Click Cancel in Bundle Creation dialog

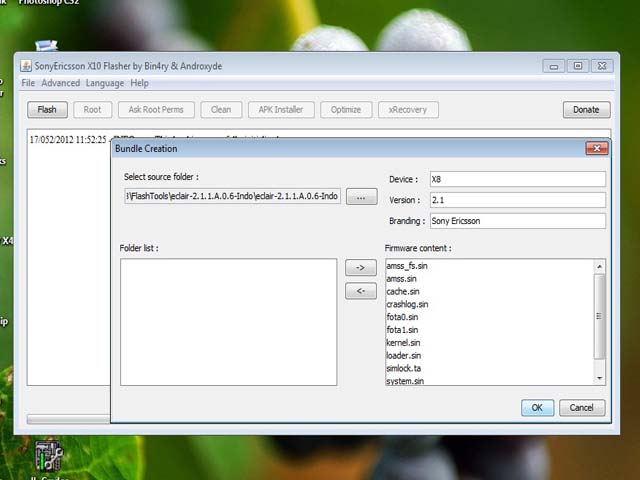tap(582, 408)
